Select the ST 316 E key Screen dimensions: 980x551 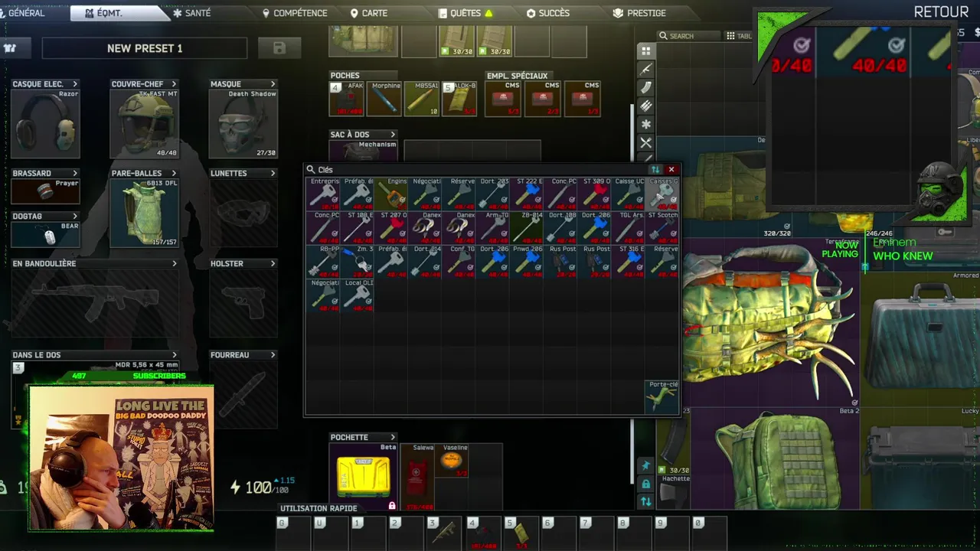pyautogui.click(x=628, y=261)
